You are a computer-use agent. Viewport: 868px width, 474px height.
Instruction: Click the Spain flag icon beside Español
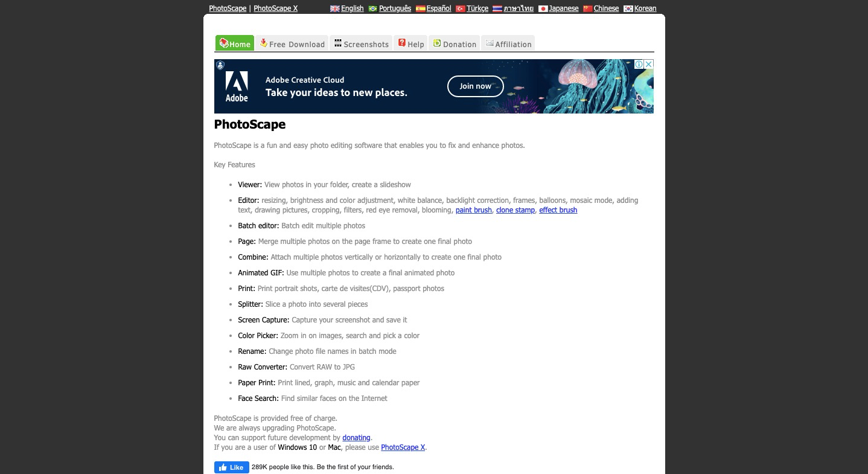[x=420, y=8]
